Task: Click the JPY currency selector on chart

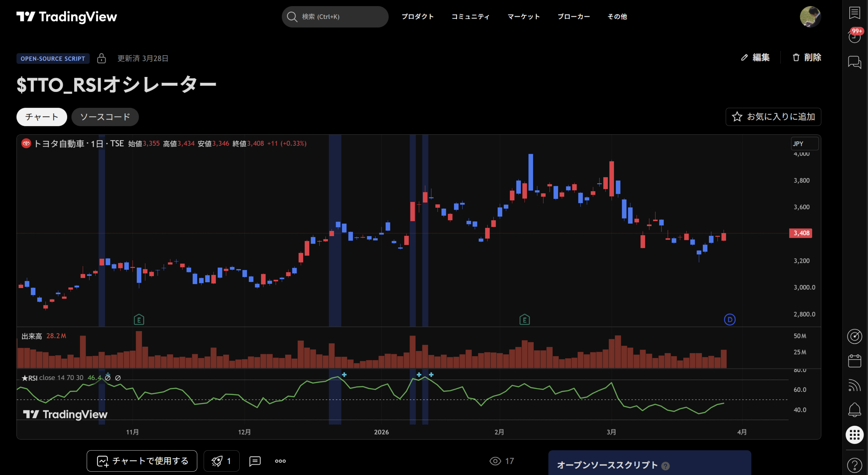Action: [x=804, y=144]
